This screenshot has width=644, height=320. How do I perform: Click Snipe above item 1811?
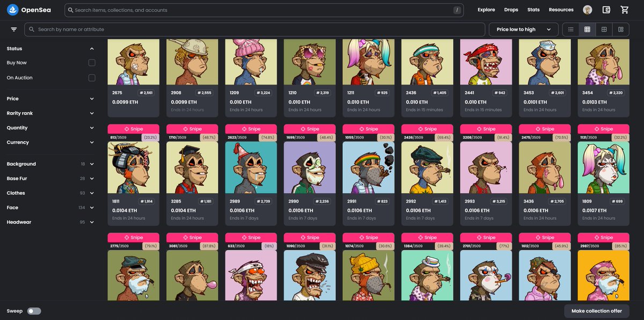[x=133, y=129]
